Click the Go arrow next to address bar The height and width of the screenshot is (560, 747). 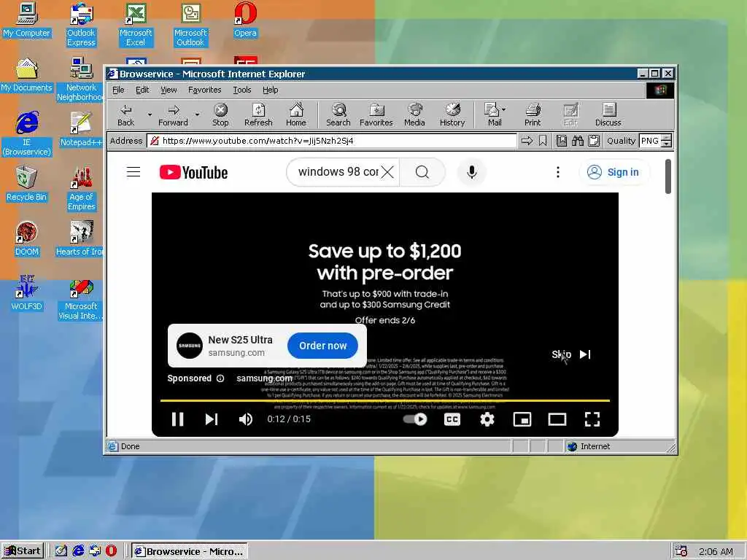point(527,141)
